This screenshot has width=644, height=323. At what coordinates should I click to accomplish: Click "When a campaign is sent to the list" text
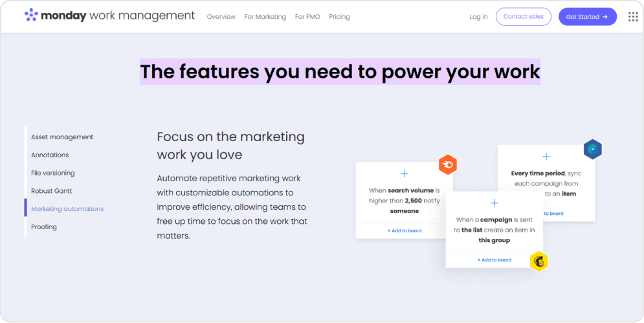[x=494, y=230]
